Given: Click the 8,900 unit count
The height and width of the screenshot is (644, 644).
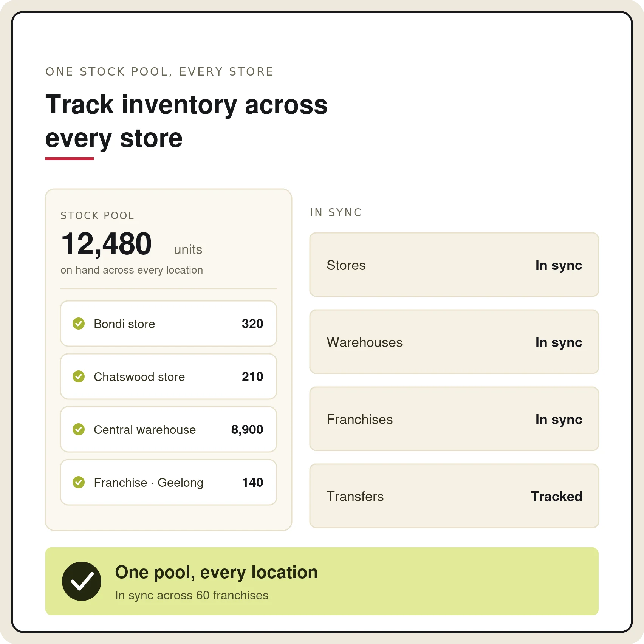Looking at the screenshot, I should [247, 430].
